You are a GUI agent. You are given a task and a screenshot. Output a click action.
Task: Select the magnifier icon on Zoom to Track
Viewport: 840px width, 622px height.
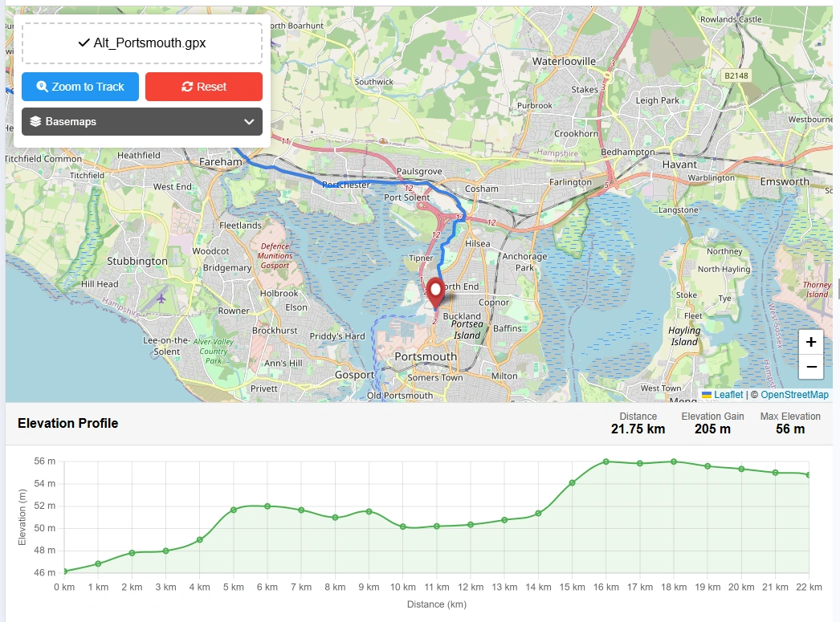click(x=42, y=87)
